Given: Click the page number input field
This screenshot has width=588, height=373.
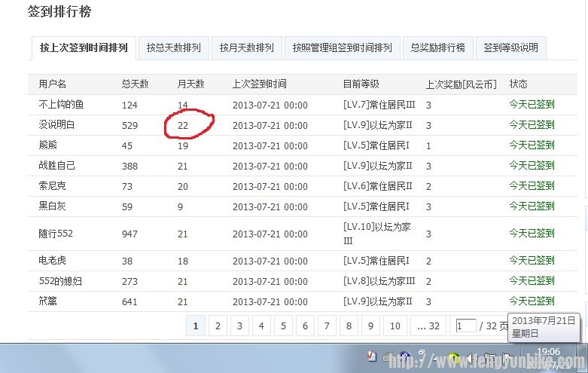Looking at the screenshot, I should pos(465,326).
